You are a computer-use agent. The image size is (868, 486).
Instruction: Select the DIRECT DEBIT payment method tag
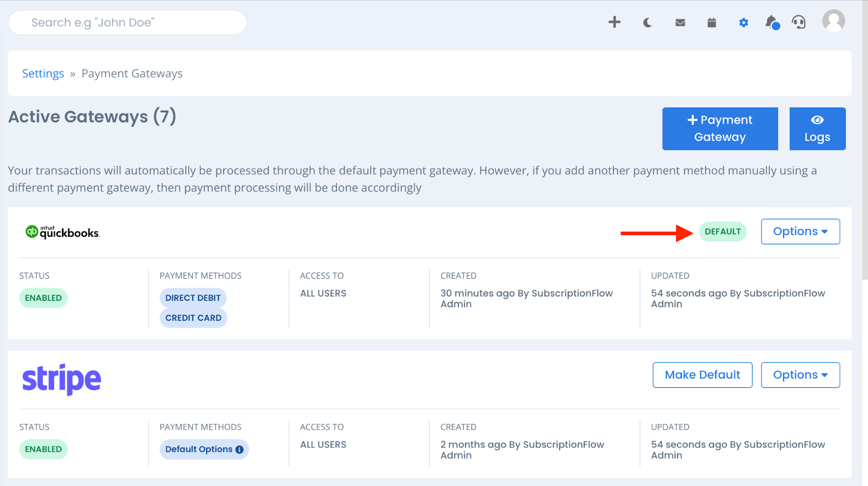pyautogui.click(x=193, y=298)
